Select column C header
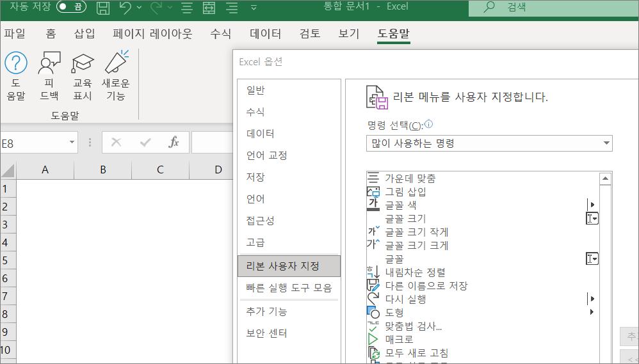This screenshot has width=639, height=364. click(x=160, y=170)
